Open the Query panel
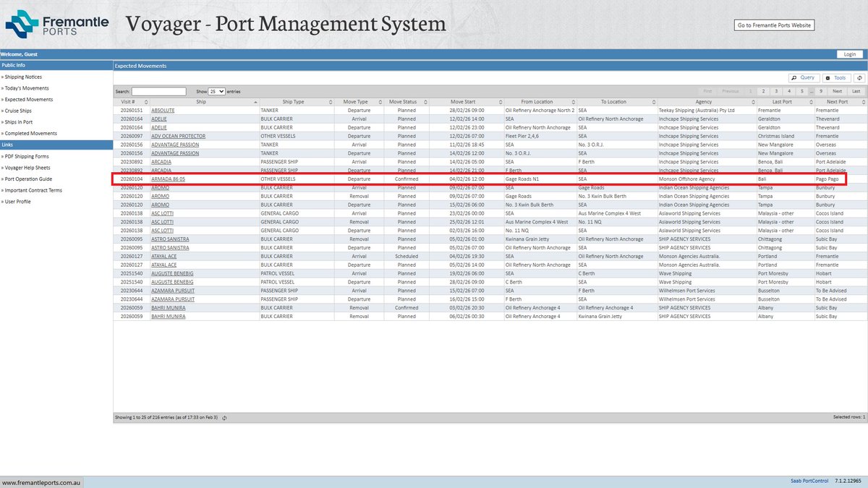The image size is (868, 488). (x=804, y=77)
